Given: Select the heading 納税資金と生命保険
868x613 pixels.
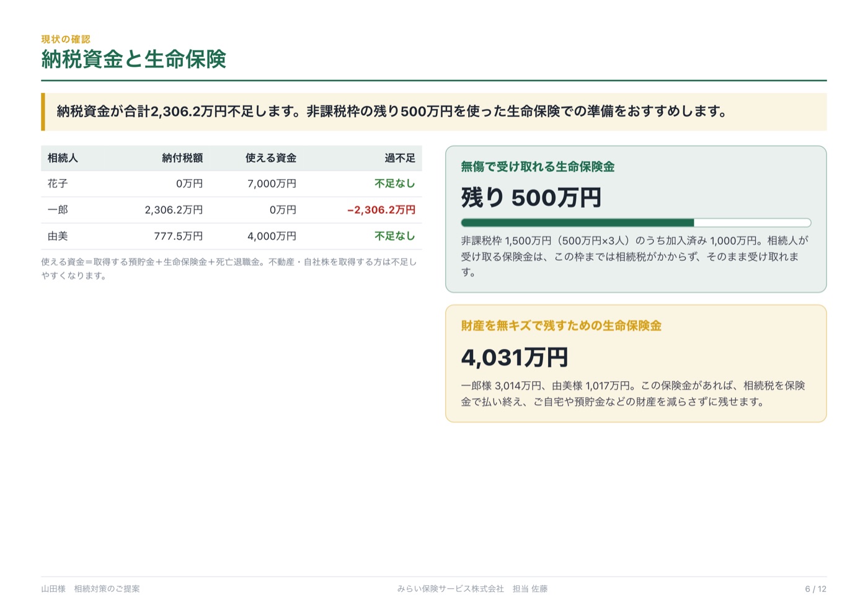Looking at the screenshot, I should [x=134, y=60].
